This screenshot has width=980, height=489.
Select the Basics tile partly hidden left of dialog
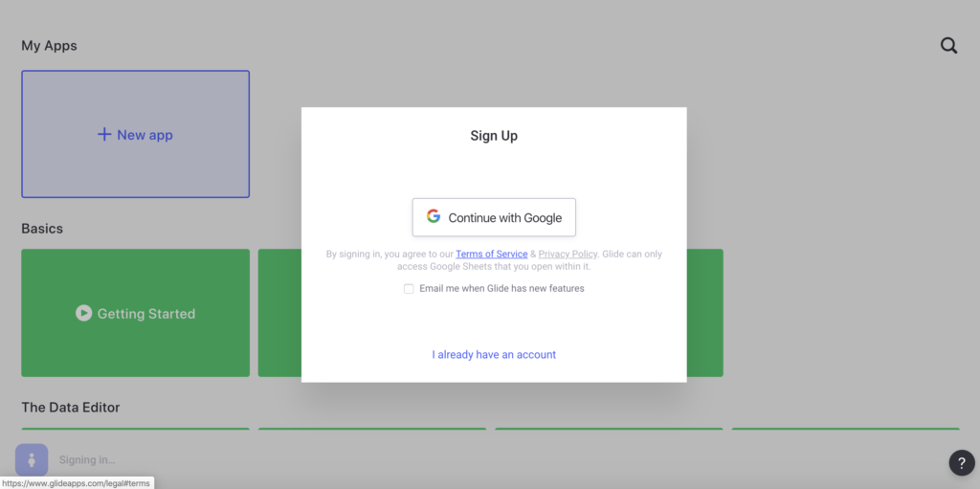click(280, 313)
